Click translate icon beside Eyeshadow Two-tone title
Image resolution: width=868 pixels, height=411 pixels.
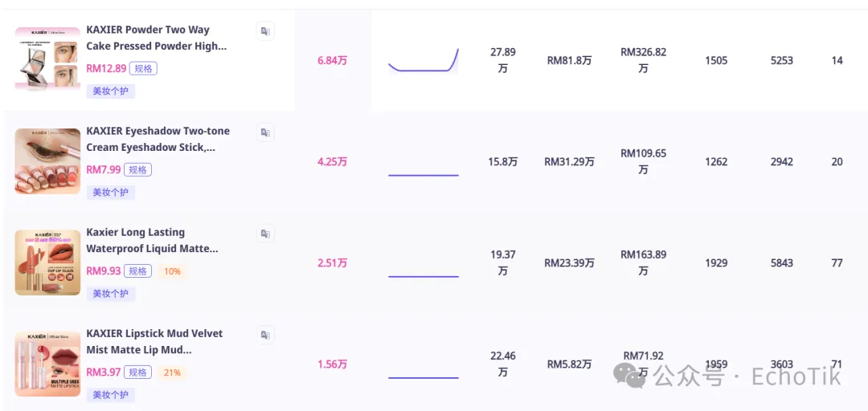[x=264, y=132]
